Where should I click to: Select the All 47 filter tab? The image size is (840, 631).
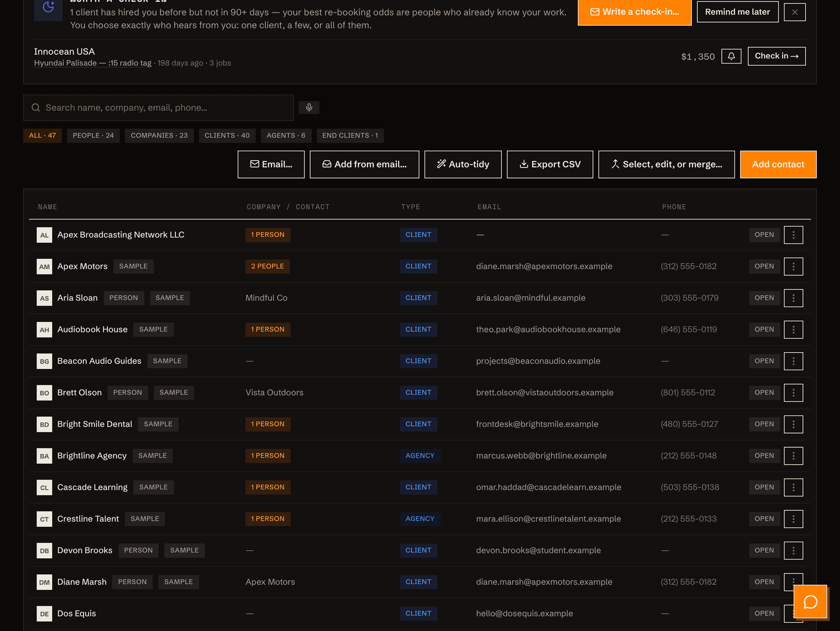pos(43,135)
